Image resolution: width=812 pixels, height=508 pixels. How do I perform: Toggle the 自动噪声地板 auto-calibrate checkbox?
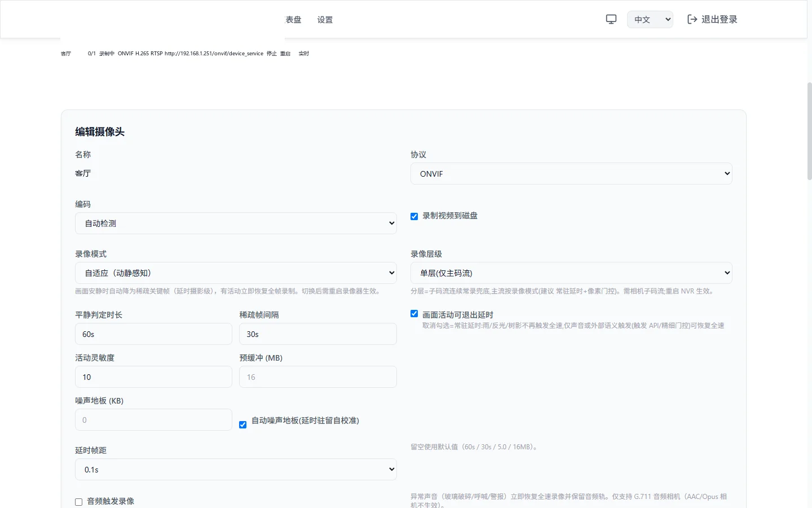point(243,425)
